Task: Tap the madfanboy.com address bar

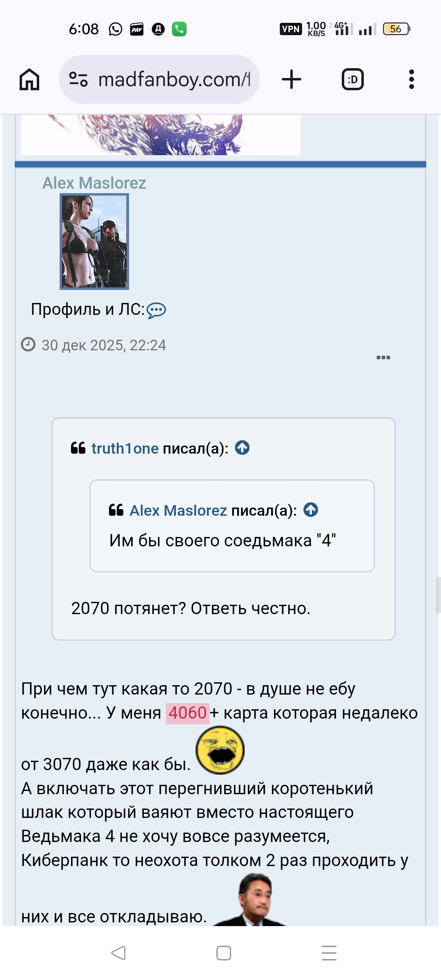Action: pyautogui.click(x=174, y=79)
